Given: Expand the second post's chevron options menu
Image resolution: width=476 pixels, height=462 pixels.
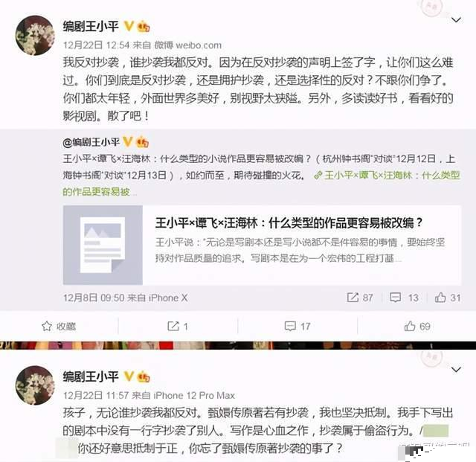Looking at the screenshot, I should 456,370.
